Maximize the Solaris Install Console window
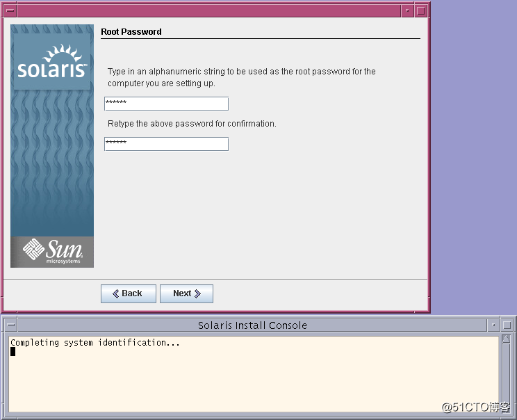 click(507, 325)
